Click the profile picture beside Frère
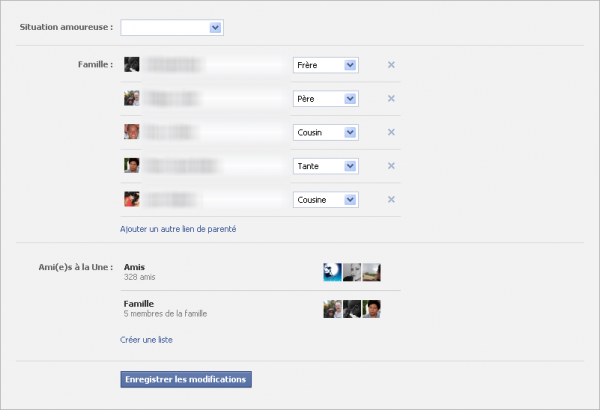 [131, 65]
